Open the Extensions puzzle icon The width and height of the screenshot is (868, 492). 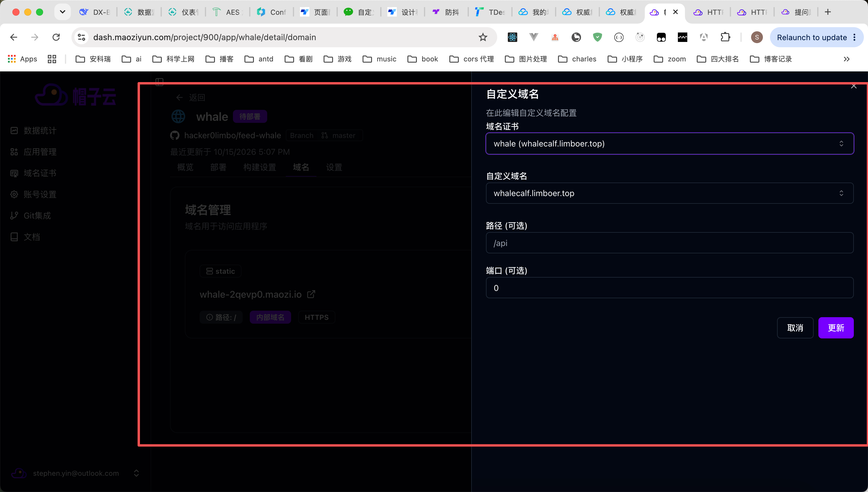click(x=725, y=37)
